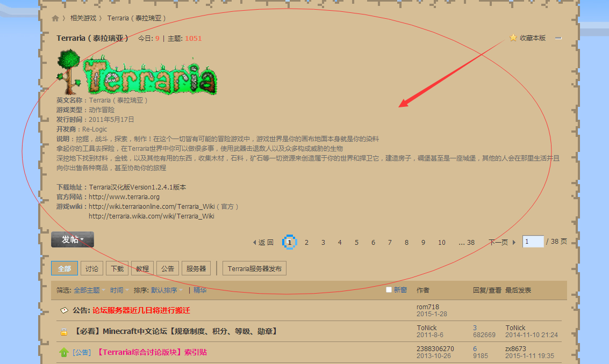The image size is (609, 364).
Task: Open 相关游戏 breadcrumb link
Action: tap(83, 18)
